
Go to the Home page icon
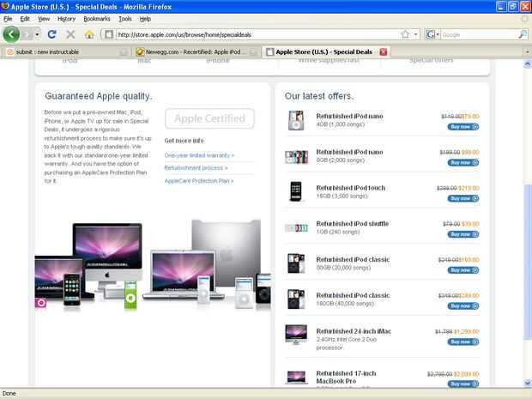[x=89, y=34]
